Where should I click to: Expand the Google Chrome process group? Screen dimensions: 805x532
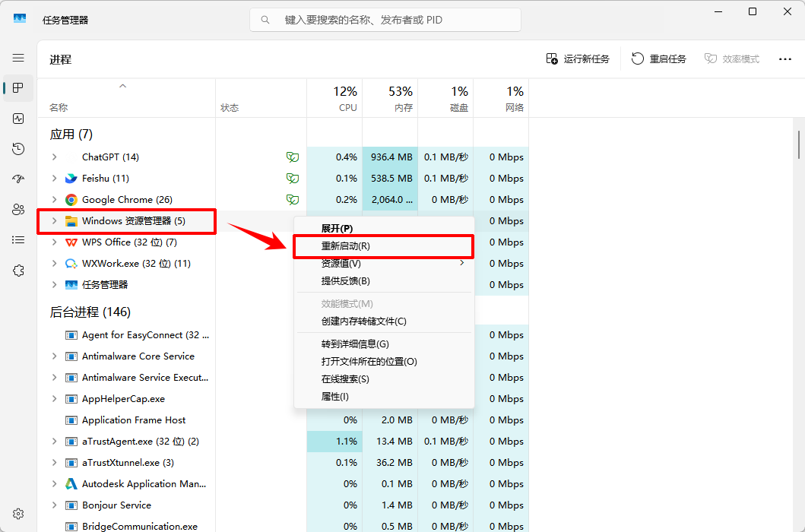tap(55, 200)
